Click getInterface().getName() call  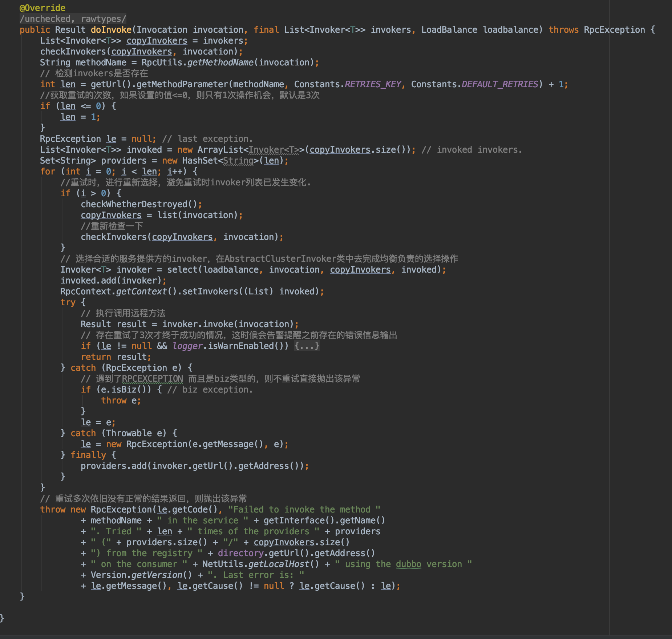click(x=324, y=520)
